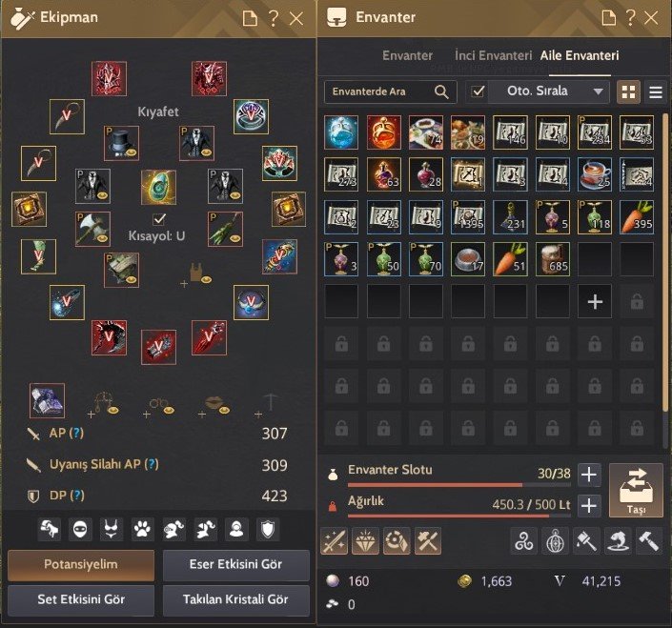
Task: Toggle the helmet visibility icon
Action: 173,530
